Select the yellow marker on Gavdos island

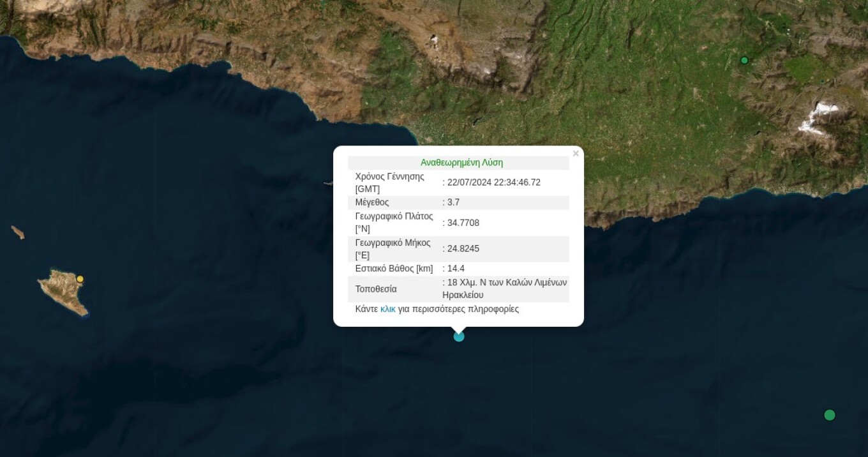[x=80, y=279]
